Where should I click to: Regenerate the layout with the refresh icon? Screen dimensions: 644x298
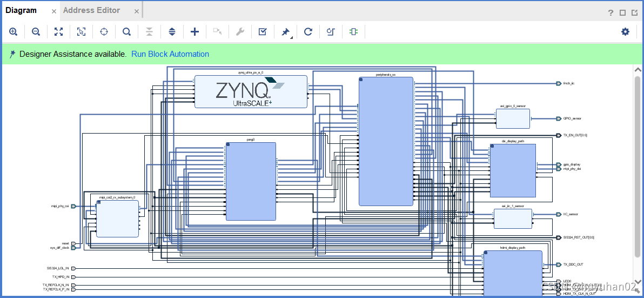(x=308, y=32)
